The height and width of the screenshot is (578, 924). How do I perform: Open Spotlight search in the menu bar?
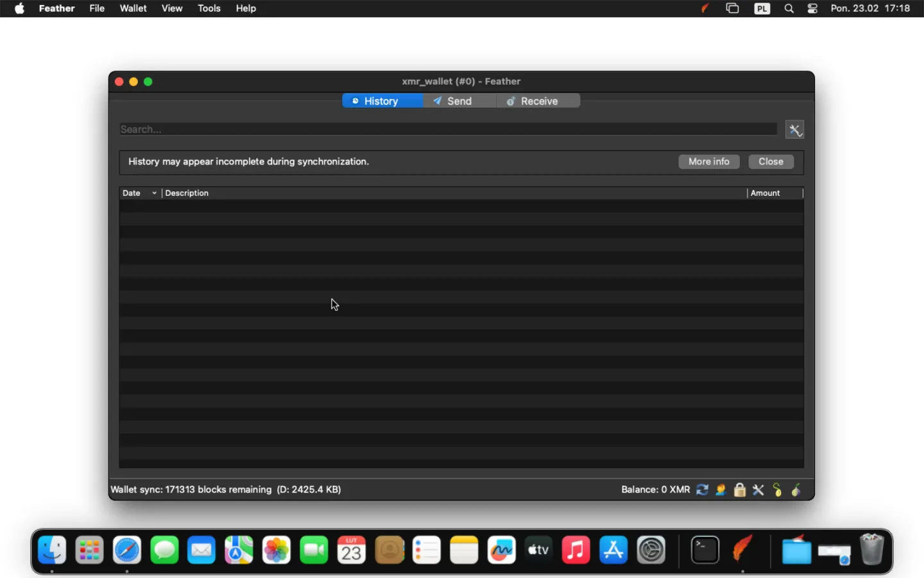[x=789, y=8]
